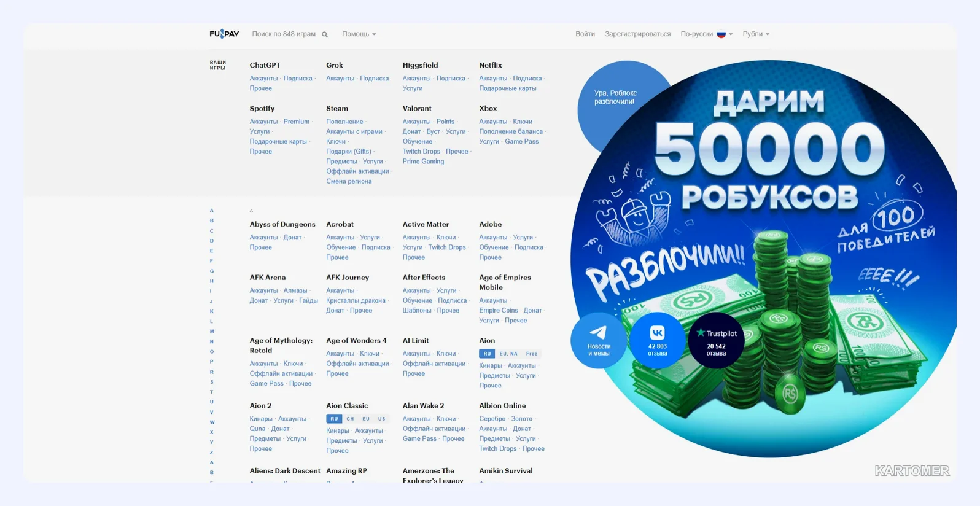Open Aion 2 Quna link
The height and width of the screenshot is (506, 980).
[257, 429]
